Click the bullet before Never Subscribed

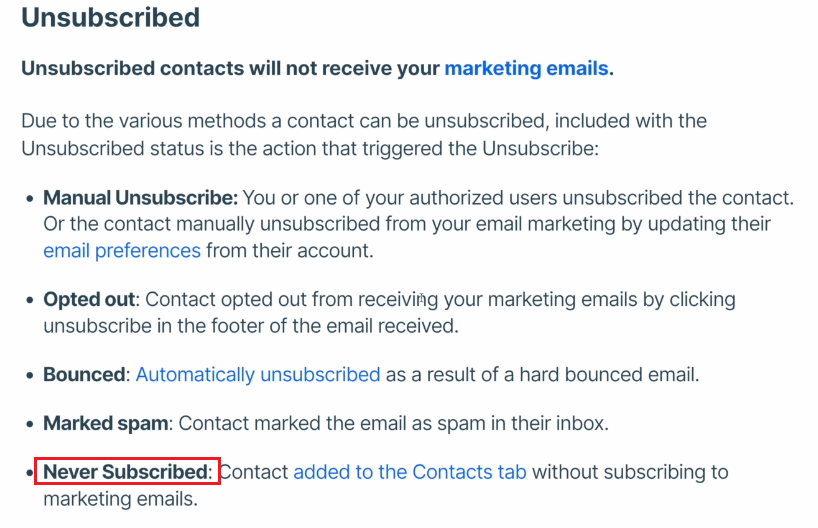[x=30, y=473]
